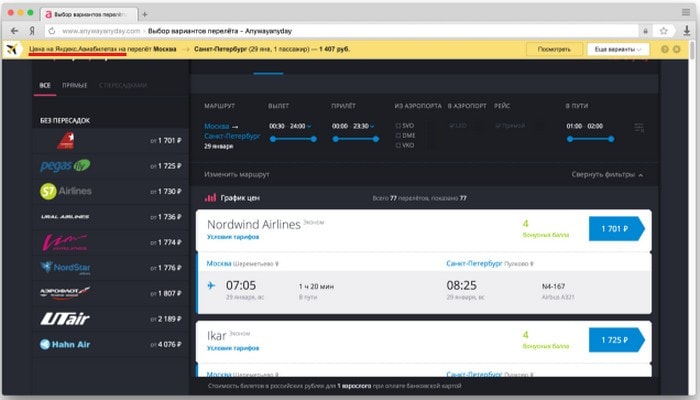This screenshot has height=400, width=700.
Task: Click the lock icon in address bar
Action: (645, 31)
